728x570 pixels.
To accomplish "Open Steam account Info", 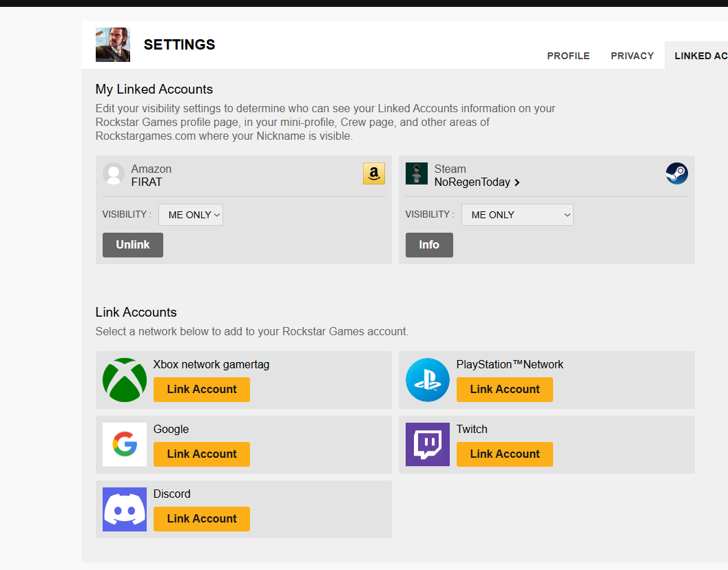I will (430, 245).
